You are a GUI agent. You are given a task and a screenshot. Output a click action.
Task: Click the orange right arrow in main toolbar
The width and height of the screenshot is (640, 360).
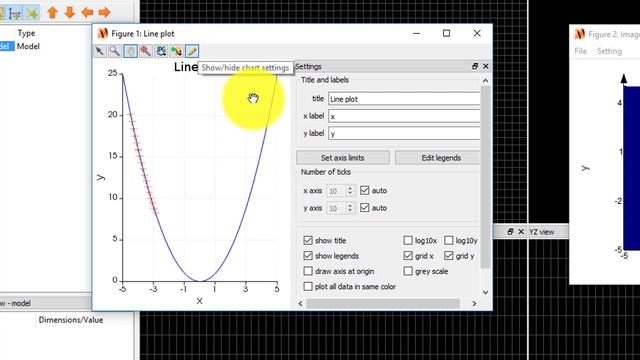[x=104, y=13]
